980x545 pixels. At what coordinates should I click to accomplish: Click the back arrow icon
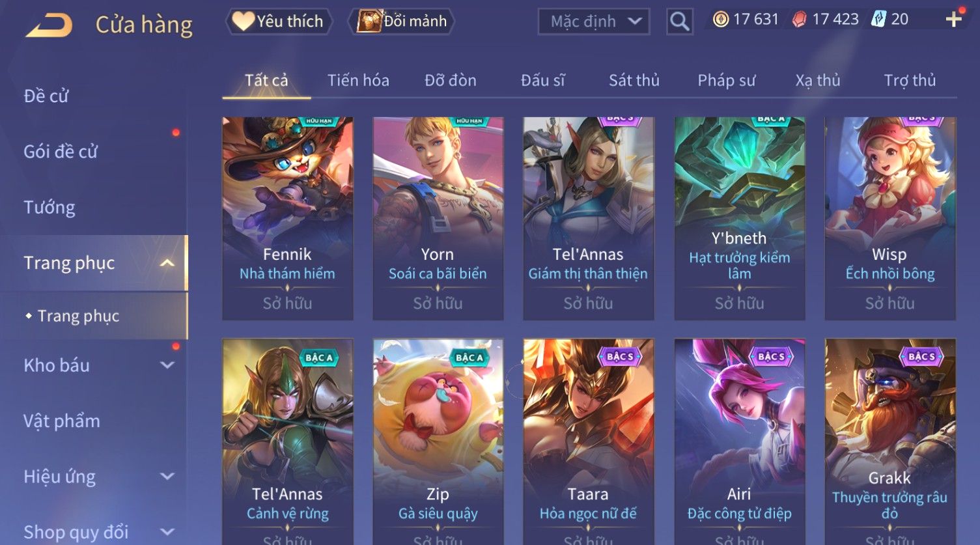coord(49,26)
